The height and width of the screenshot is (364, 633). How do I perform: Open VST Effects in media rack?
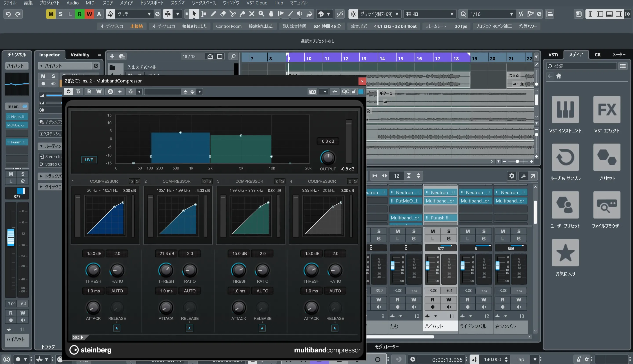click(606, 109)
